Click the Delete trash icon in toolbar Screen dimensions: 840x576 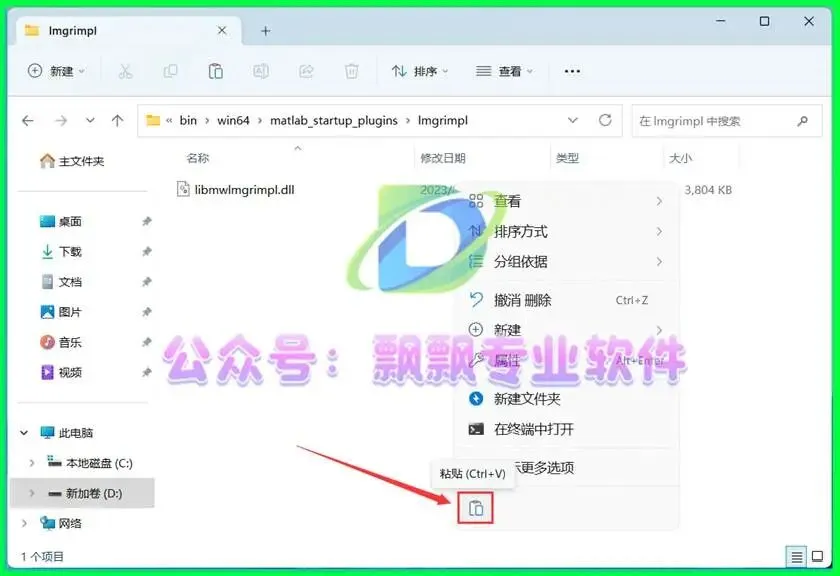pyautogui.click(x=351, y=71)
